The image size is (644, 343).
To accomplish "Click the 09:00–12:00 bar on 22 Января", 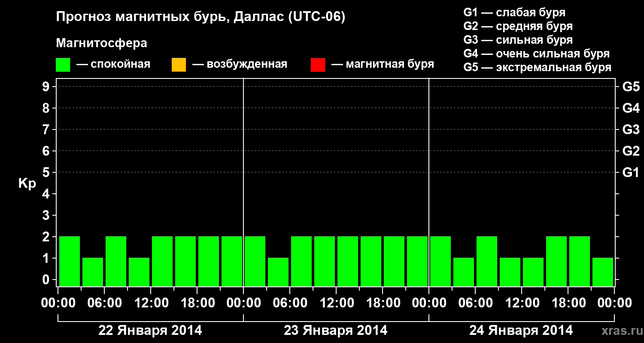I will pos(139,272).
